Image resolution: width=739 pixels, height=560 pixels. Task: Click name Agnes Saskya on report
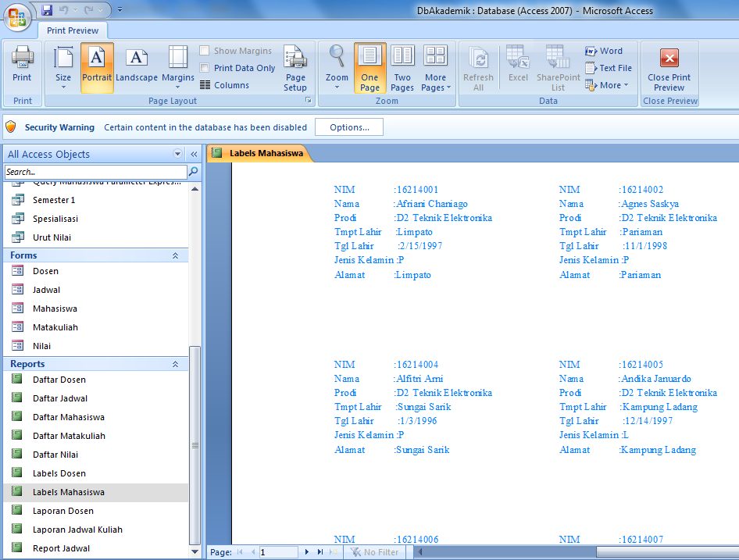(x=650, y=204)
